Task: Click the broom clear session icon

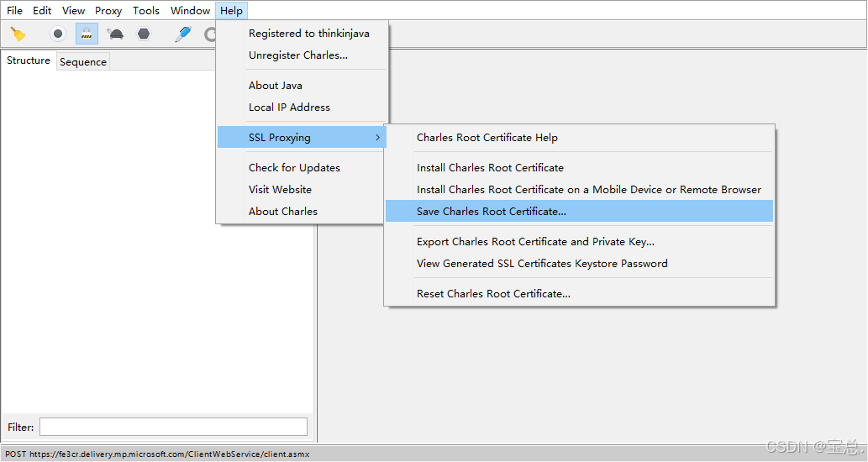Action: 18,34
